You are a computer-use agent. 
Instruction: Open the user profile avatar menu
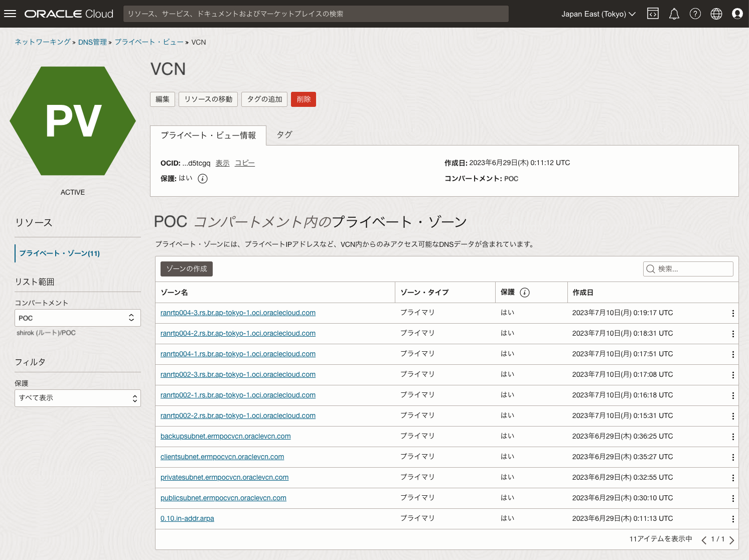[737, 14]
